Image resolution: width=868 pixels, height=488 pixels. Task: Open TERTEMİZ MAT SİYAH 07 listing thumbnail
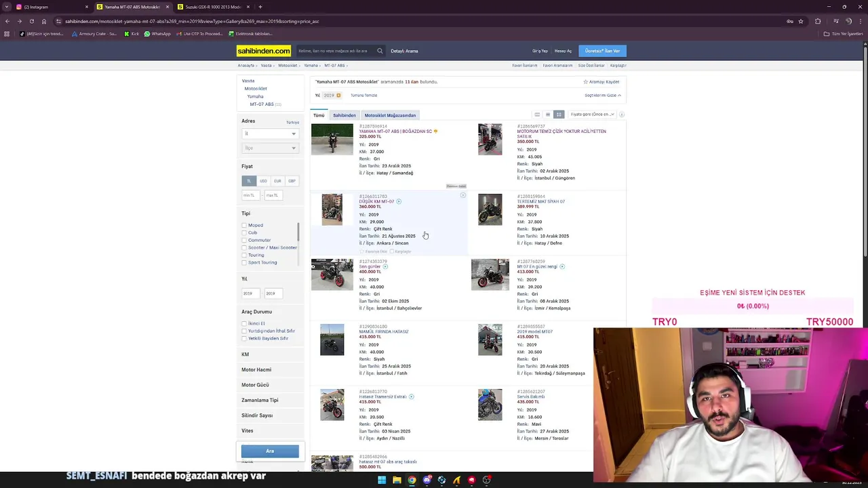point(490,209)
